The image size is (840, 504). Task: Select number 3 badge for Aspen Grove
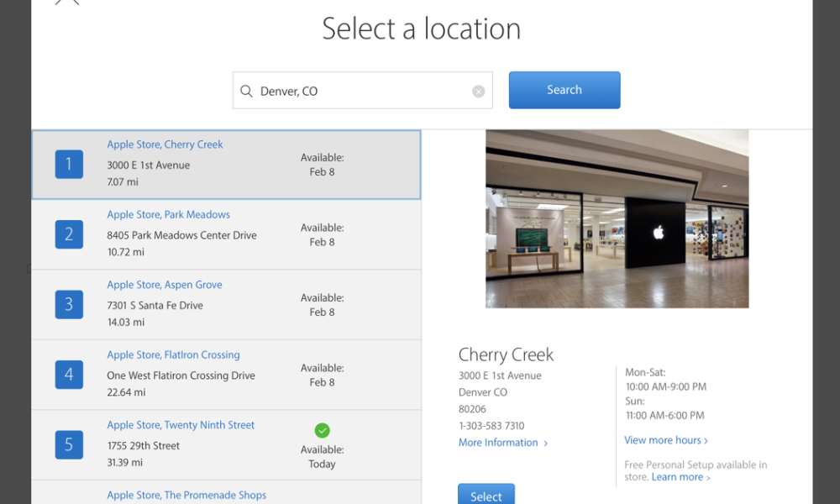point(69,304)
